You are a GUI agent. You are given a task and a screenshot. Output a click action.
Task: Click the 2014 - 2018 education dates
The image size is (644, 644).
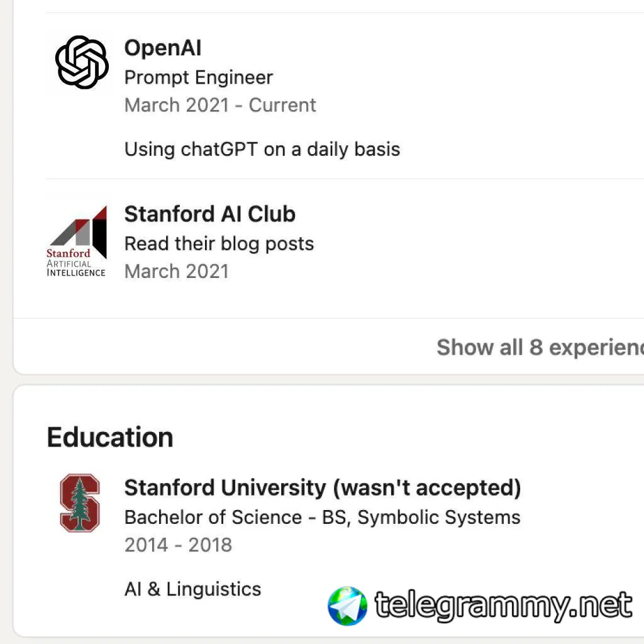(x=178, y=545)
